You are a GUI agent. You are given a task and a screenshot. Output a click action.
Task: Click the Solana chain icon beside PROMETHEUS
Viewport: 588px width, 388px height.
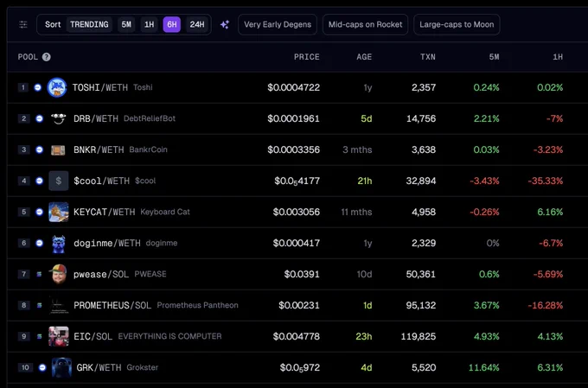[x=39, y=305]
